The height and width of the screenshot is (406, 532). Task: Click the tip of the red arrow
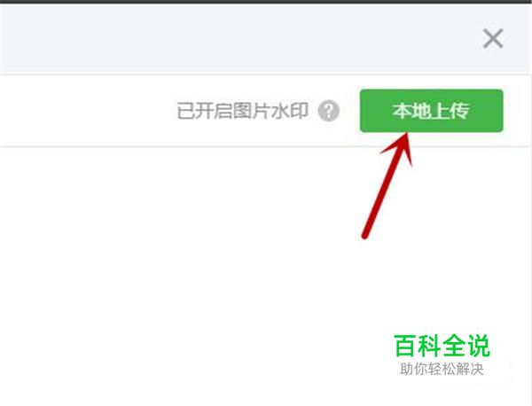point(406,134)
